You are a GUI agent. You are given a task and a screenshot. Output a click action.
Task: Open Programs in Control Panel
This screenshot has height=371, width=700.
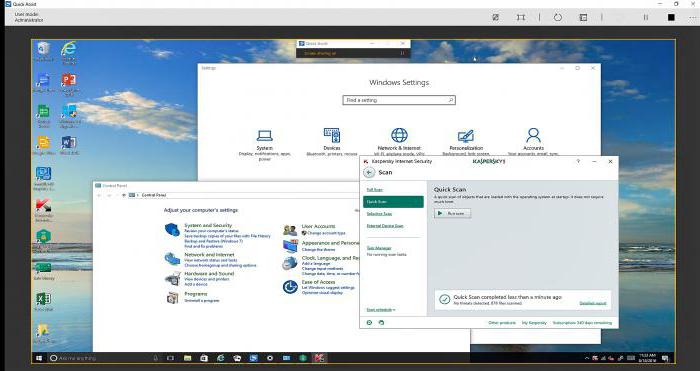click(x=196, y=294)
